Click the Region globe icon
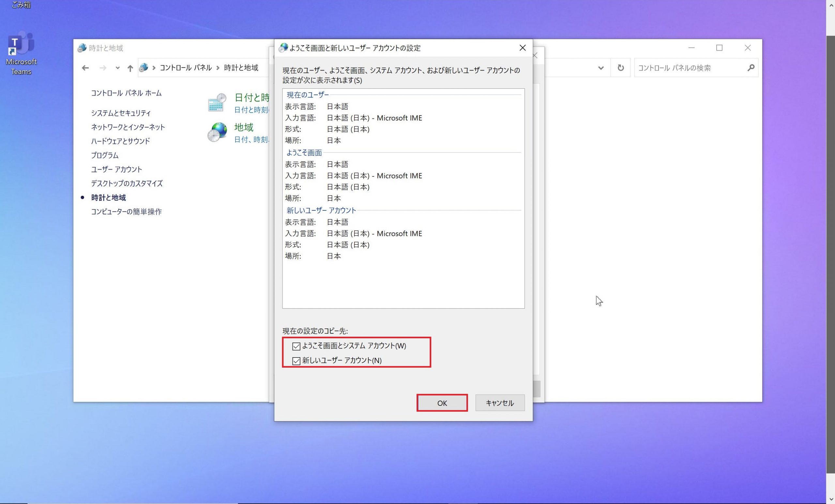The width and height of the screenshot is (835, 504). click(x=217, y=132)
